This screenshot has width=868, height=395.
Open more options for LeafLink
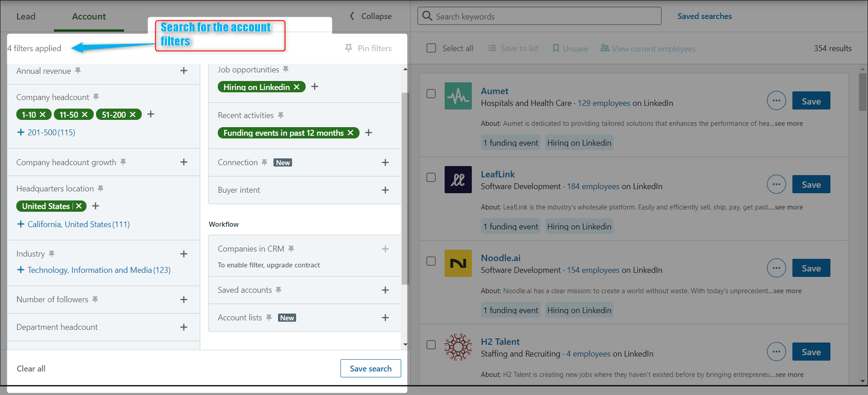(777, 184)
